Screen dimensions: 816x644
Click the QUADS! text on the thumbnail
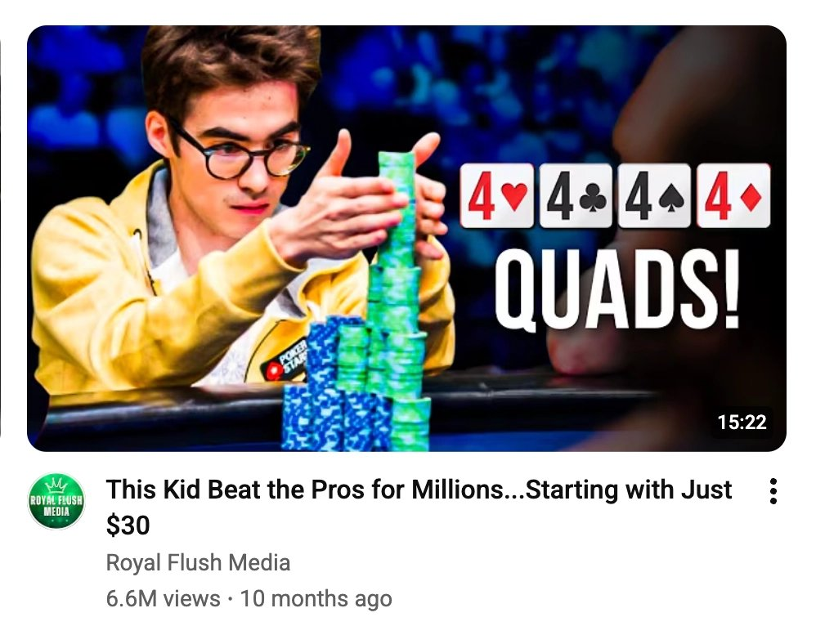point(616,288)
